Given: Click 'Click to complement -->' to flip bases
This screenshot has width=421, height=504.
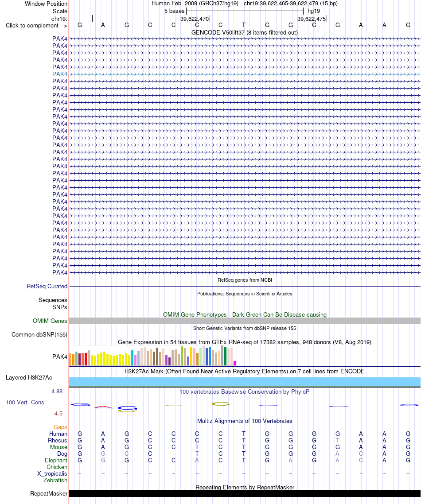Looking at the screenshot, I should (36, 26).
